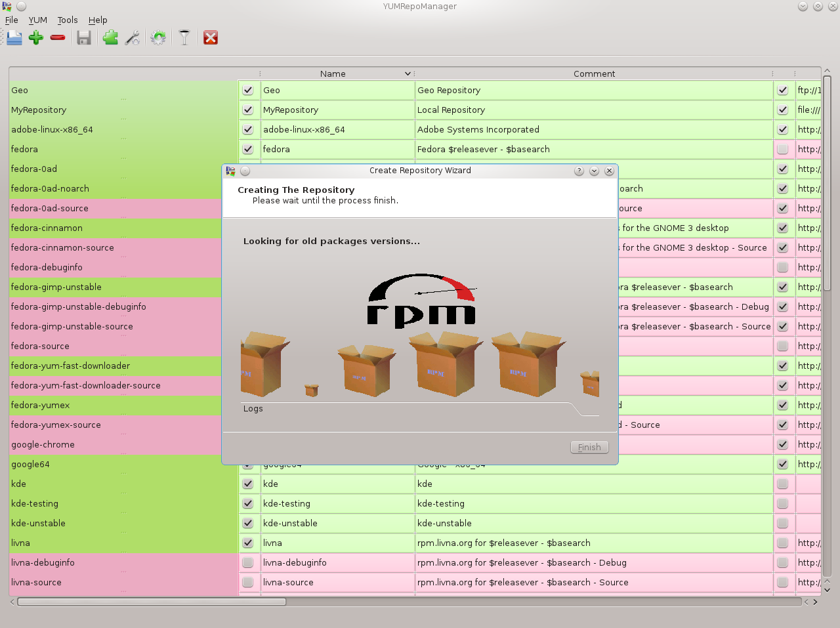Image resolution: width=840 pixels, height=628 pixels.
Task: Toggle the enabled checkbox before the MyRepository name cell
Action: [x=248, y=110]
